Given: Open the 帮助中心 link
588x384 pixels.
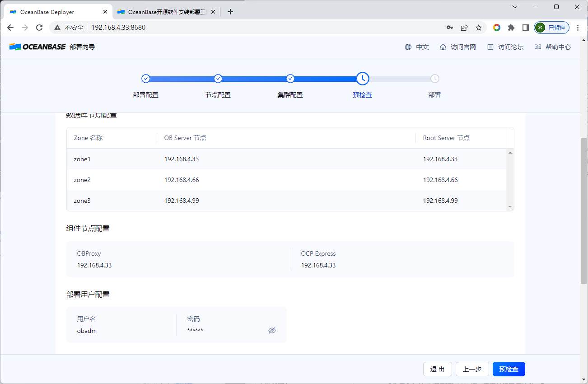Looking at the screenshot, I should pyautogui.click(x=558, y=47).
